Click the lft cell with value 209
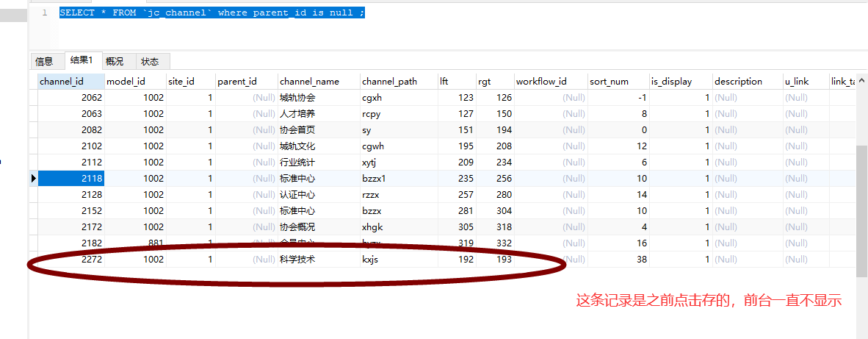This screenshot has width=868, height=339. point(456,163)
